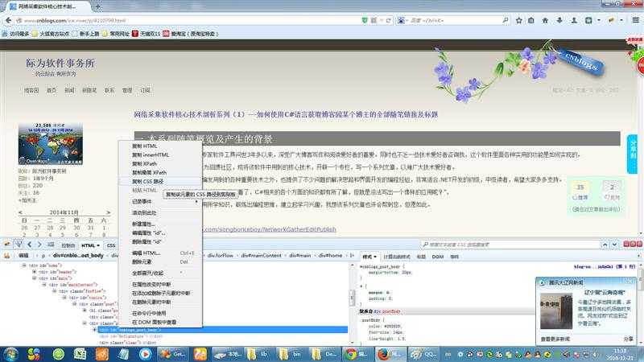Click the Firebug bug icon in devtools toolbar
The width and height of the screenshot is (644, 362).
point(7,245)
